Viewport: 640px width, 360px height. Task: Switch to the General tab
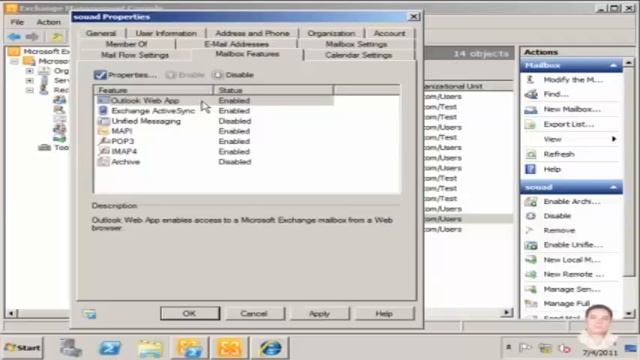101,33
